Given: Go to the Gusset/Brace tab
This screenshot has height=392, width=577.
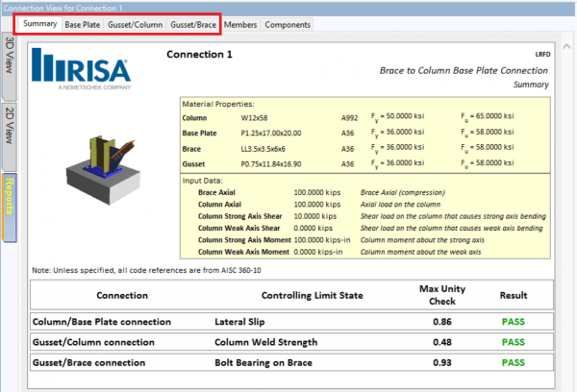Looking at the screenshot, I should coord(193,24).
